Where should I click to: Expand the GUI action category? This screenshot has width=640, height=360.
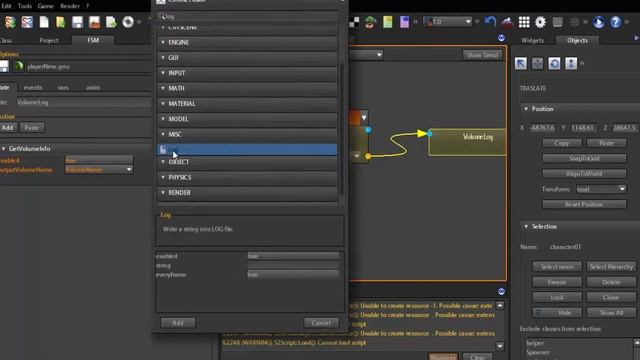click(247, 58)
